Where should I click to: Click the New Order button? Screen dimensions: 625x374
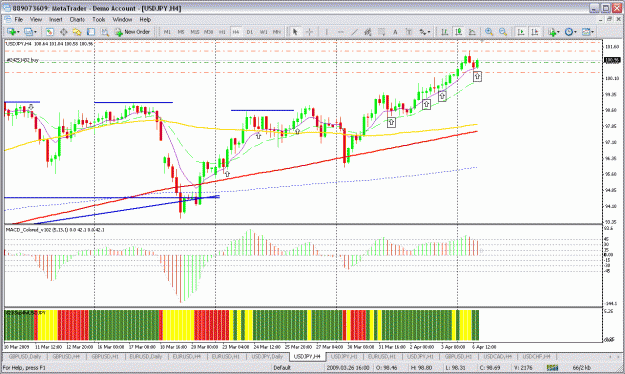point(132,32)
